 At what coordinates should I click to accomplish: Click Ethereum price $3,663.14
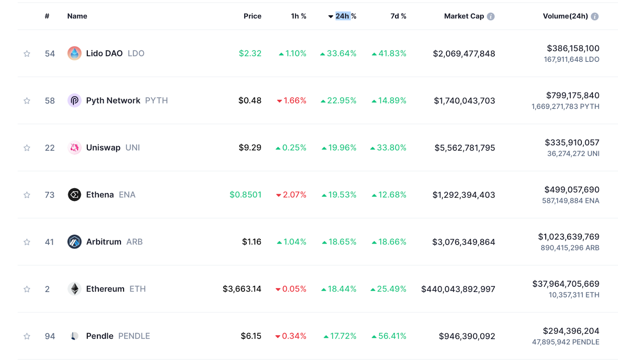242,289
